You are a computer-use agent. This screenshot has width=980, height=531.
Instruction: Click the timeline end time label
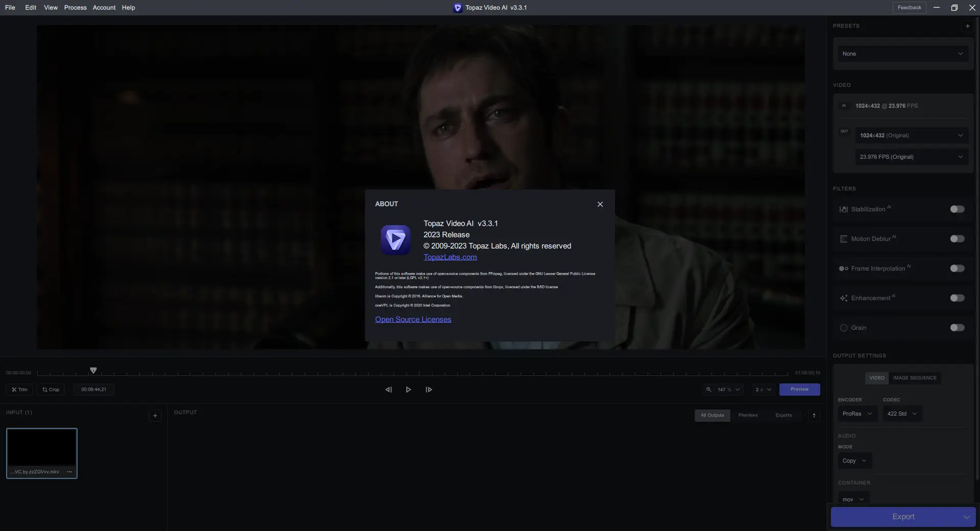click(807, 373)
